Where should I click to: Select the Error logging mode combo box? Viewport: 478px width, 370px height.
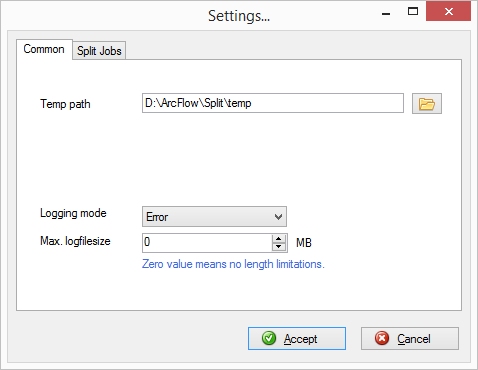click(x=214, y=217)
